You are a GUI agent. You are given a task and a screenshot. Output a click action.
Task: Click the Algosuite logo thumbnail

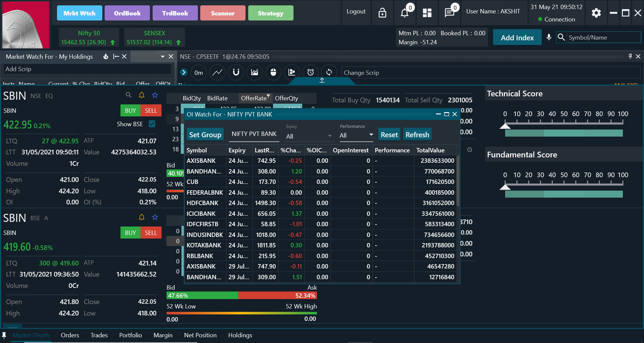click(x=26, y=25)
